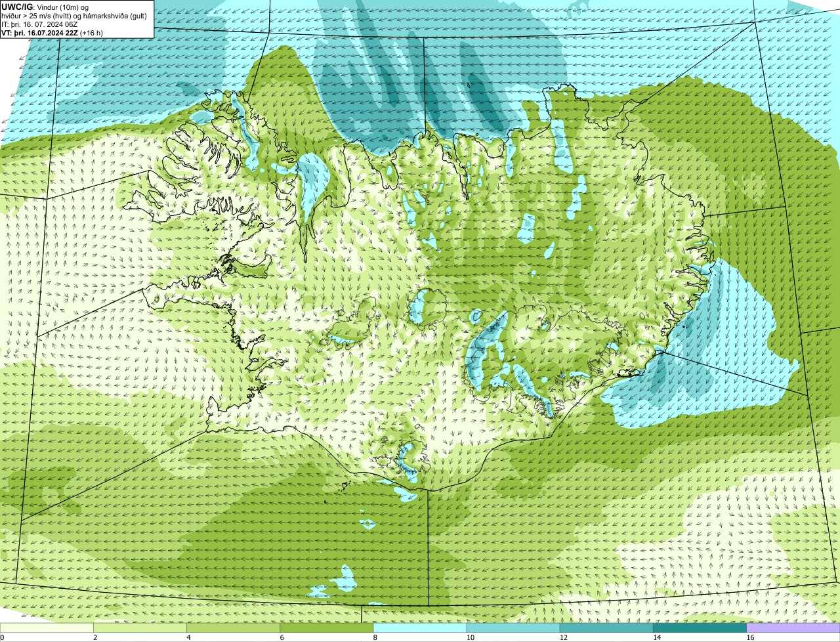Click the legend scale label "16"
Screen dimensions: 840x642
[x=750, y=637]
